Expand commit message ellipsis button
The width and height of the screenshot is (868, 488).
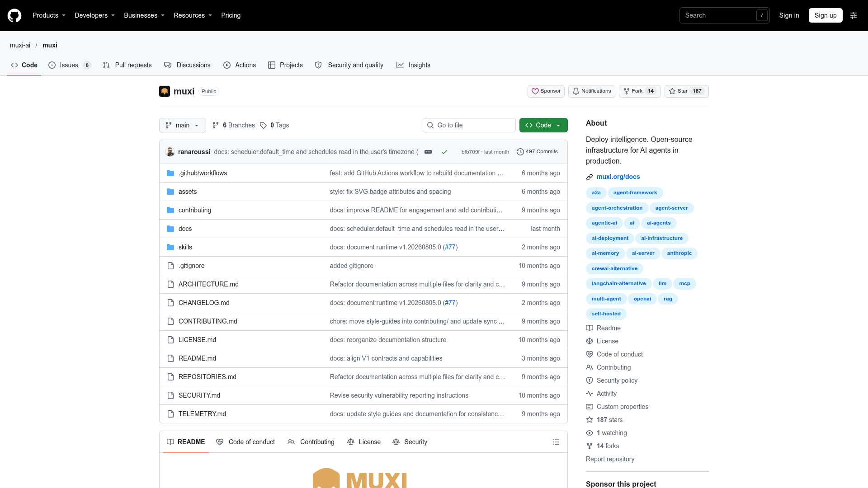tap(428, 152)
